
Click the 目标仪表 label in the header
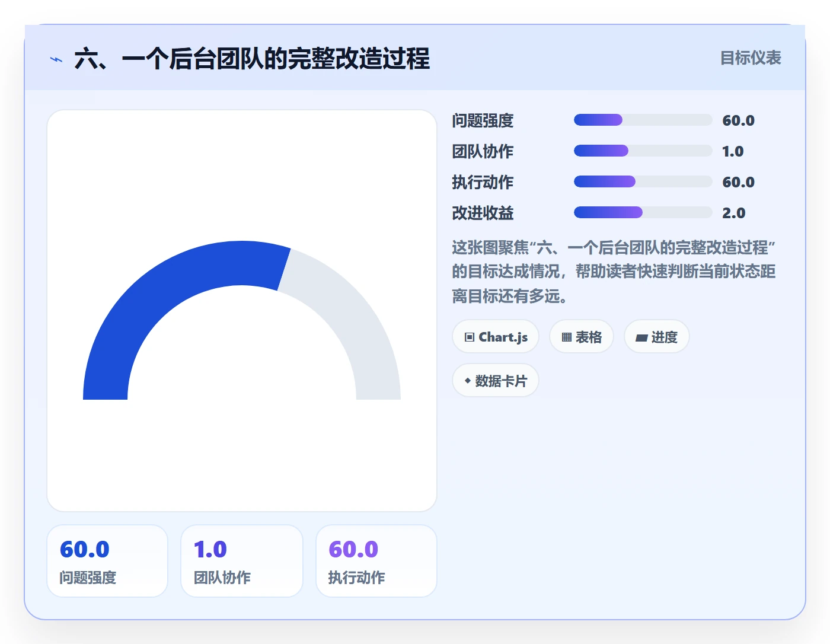coord(751,58)
